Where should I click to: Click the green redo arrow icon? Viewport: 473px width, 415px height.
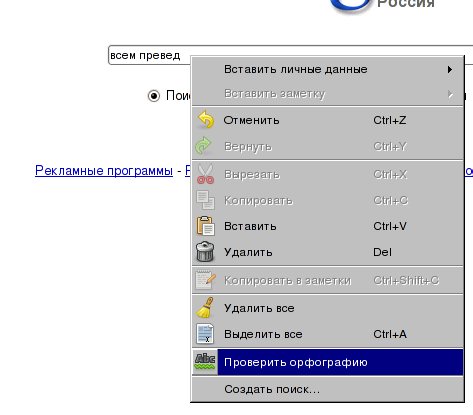[x=204, y=146]
